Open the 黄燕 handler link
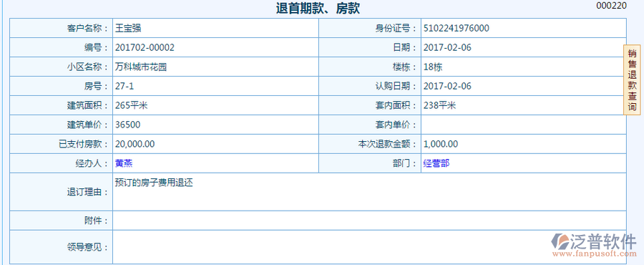644x265 pixels. click(124, 163)
